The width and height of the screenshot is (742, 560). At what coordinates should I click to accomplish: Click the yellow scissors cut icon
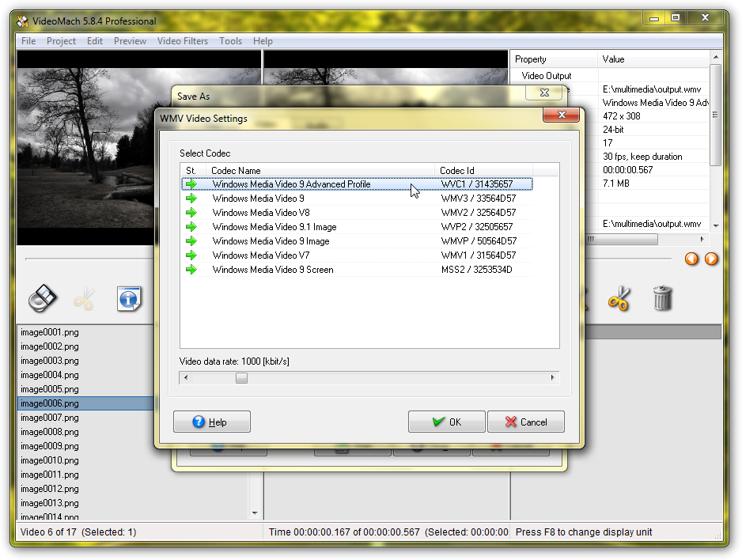619,298
